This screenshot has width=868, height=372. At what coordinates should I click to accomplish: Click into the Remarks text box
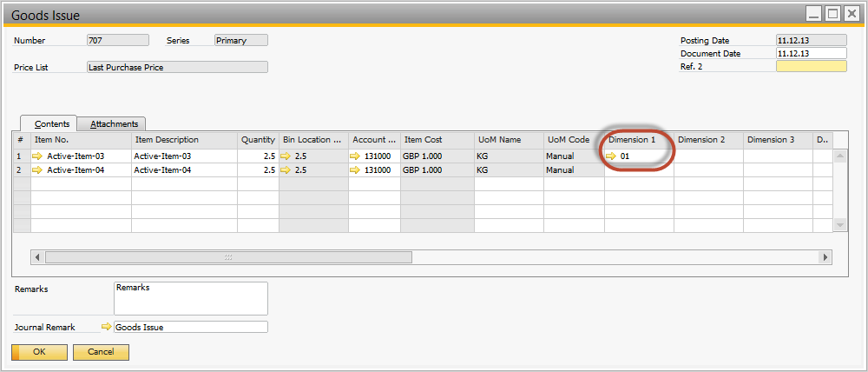[190, 297]
